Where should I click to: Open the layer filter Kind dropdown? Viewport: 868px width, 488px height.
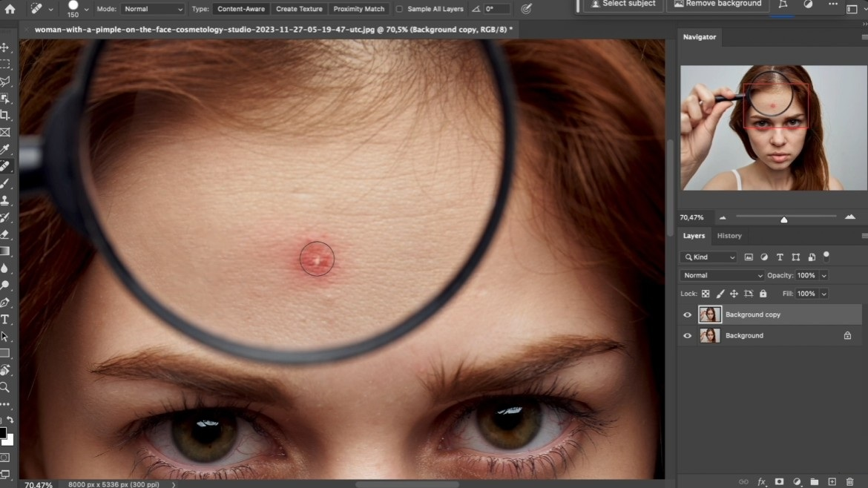709,257
